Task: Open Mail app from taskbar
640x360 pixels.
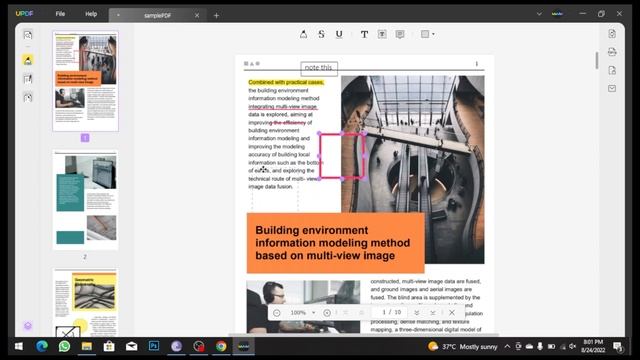Action: click(131, 347)
